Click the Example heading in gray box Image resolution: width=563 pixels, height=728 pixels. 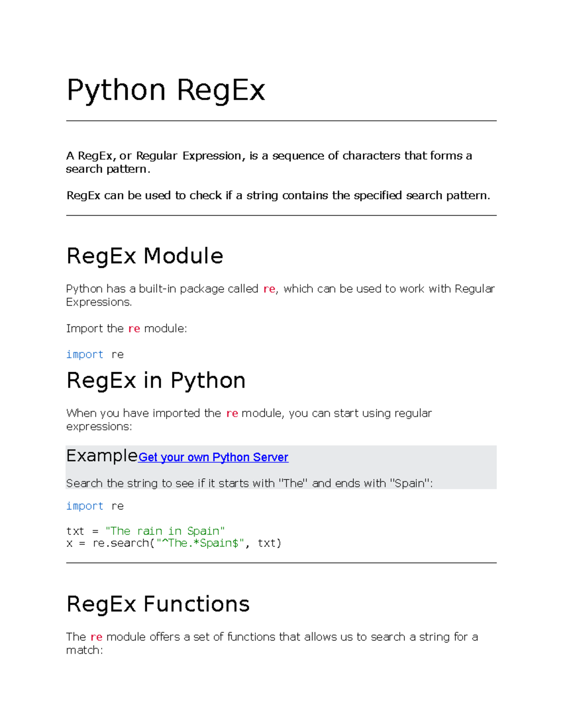coord(102,456)
